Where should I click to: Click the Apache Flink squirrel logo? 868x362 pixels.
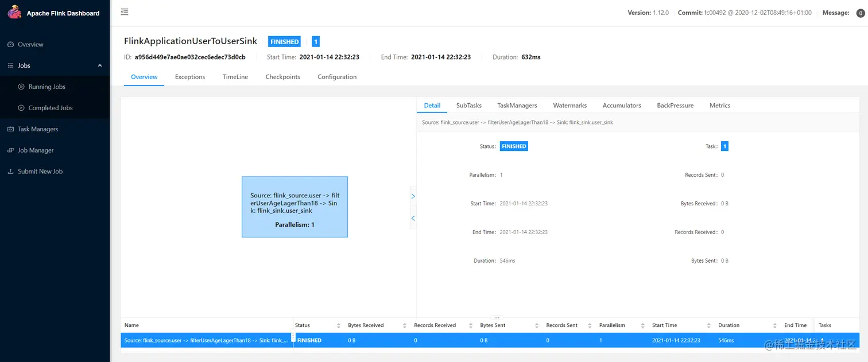(x=14, y=12)
